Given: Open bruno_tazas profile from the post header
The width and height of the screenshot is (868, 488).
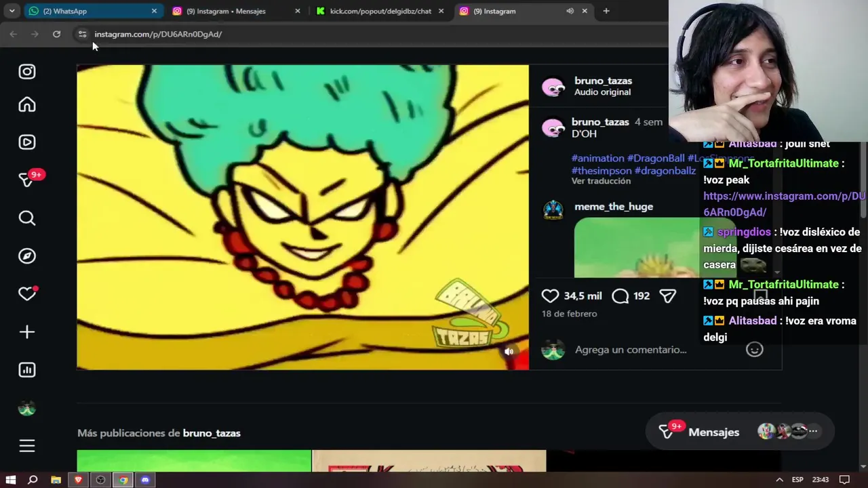Looking at the screenshot, I should 603,81.
